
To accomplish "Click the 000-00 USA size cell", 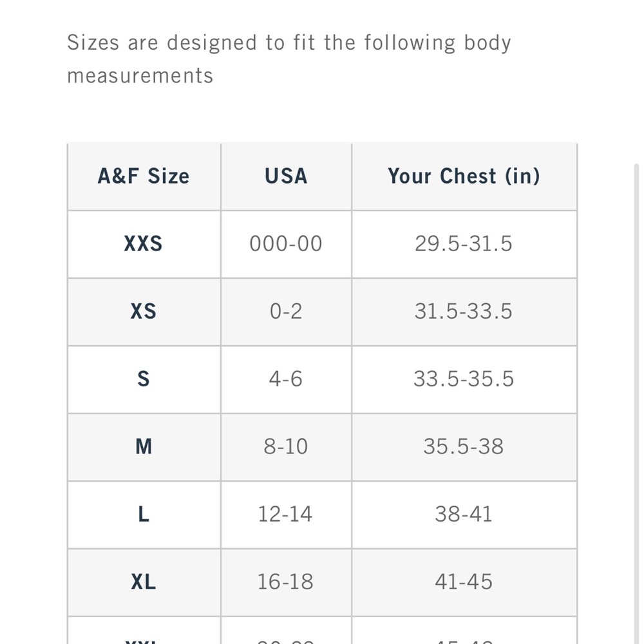I will 286,244.
